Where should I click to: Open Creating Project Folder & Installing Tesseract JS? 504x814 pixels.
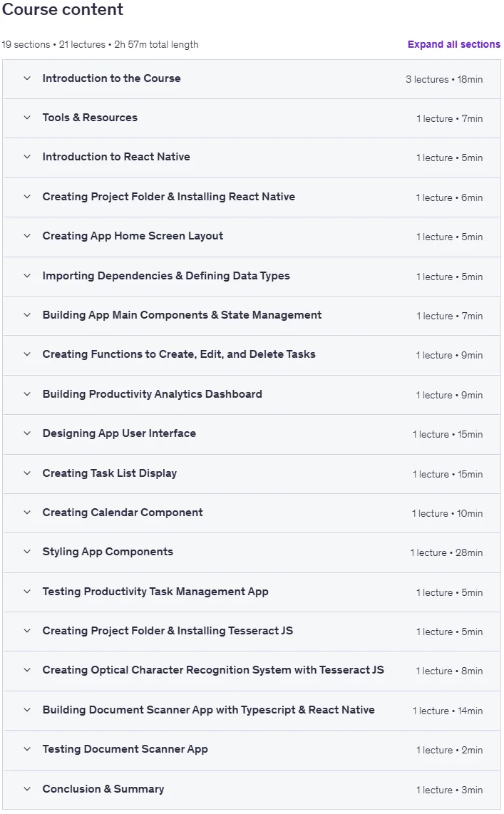tap(252, 632)
